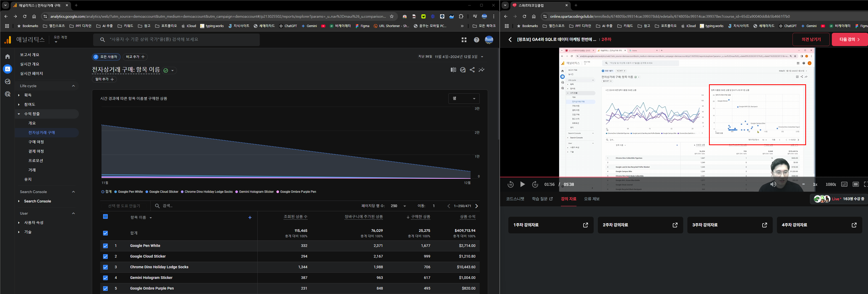The width and height of the screenshot is (868, 294).
Task: Click the edit comparisons icon
Action: click(453, 70)
